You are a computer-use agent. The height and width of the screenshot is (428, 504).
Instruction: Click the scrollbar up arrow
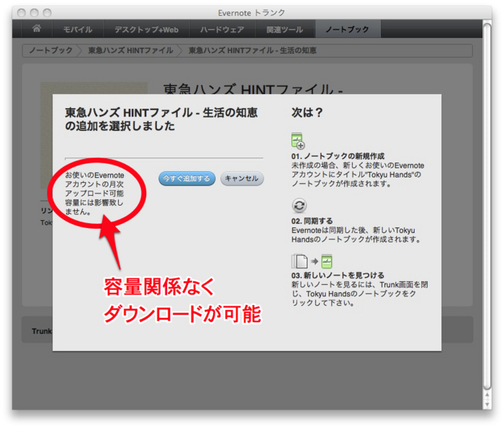pyautogui.click(x=487, y=395)
